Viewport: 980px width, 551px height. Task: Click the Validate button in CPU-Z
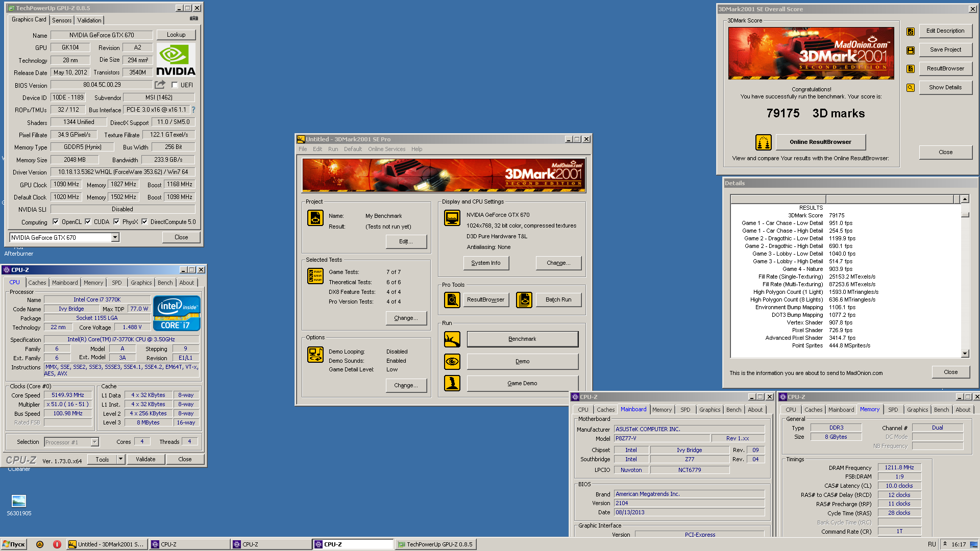[145, 459]
